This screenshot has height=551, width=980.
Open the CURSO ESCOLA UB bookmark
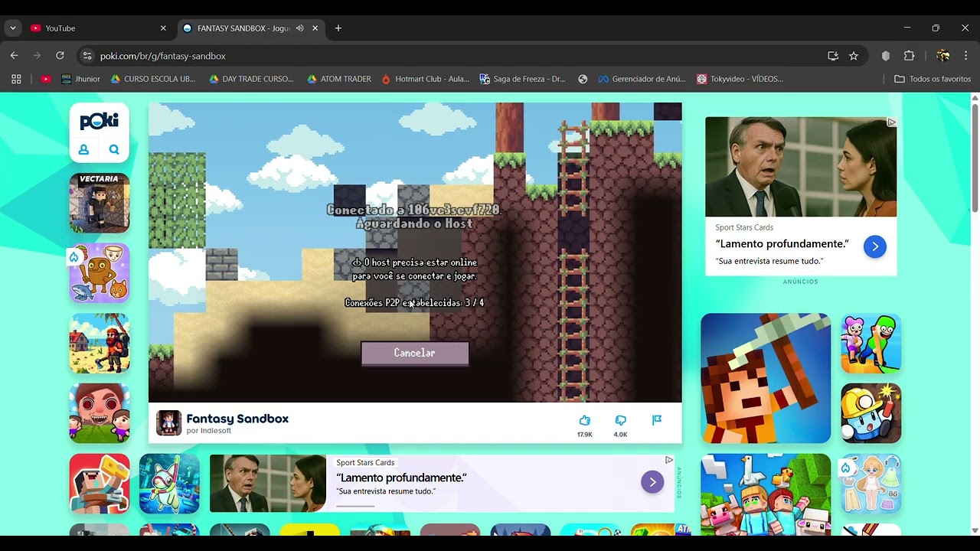(x=153, y=79)
